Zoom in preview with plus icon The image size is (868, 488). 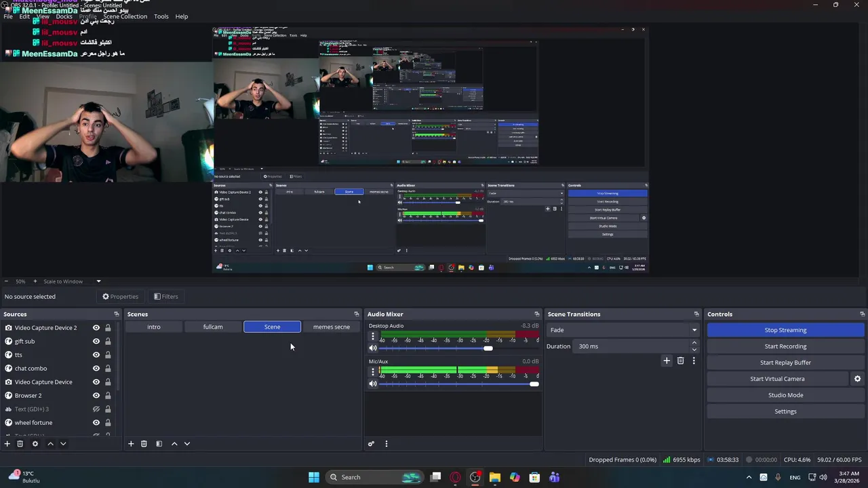(35, 281)
